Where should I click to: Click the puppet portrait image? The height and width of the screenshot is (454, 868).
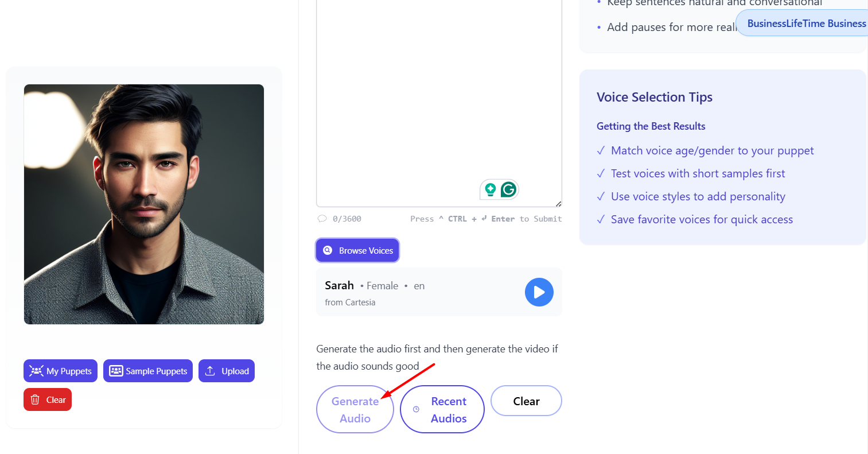point(144,204)
